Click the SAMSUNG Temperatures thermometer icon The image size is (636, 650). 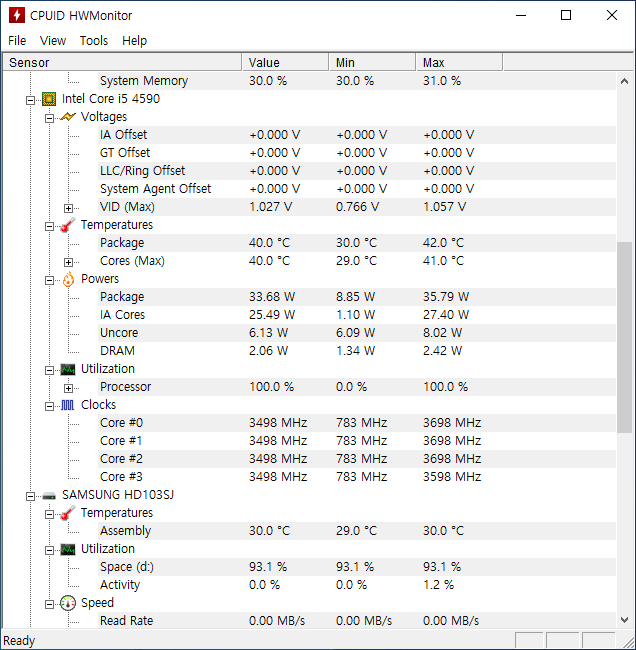click(x=68, y=513)
